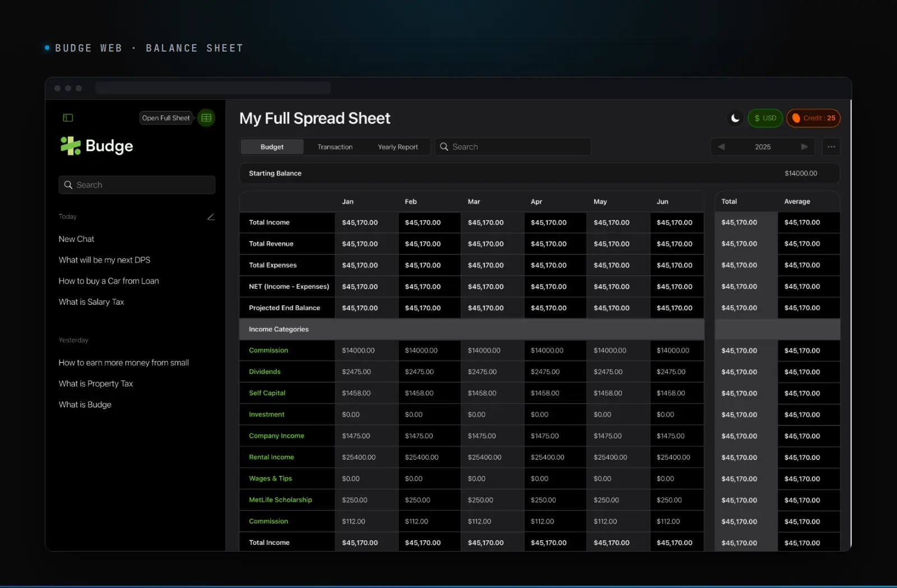Select the Projected End Balance row label
Viewport: 897px width, 588px height.
coord(284,308)
